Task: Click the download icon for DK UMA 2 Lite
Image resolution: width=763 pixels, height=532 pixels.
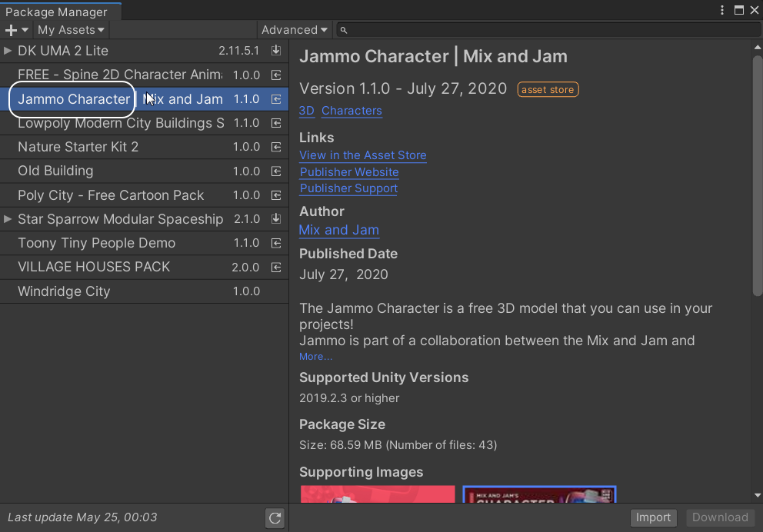Action: point(276,50)
